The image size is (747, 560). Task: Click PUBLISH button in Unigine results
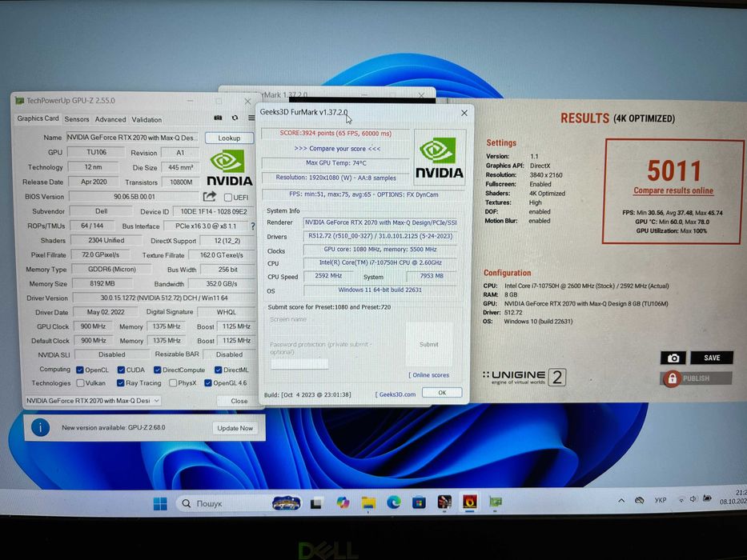(x=696, y=378)
